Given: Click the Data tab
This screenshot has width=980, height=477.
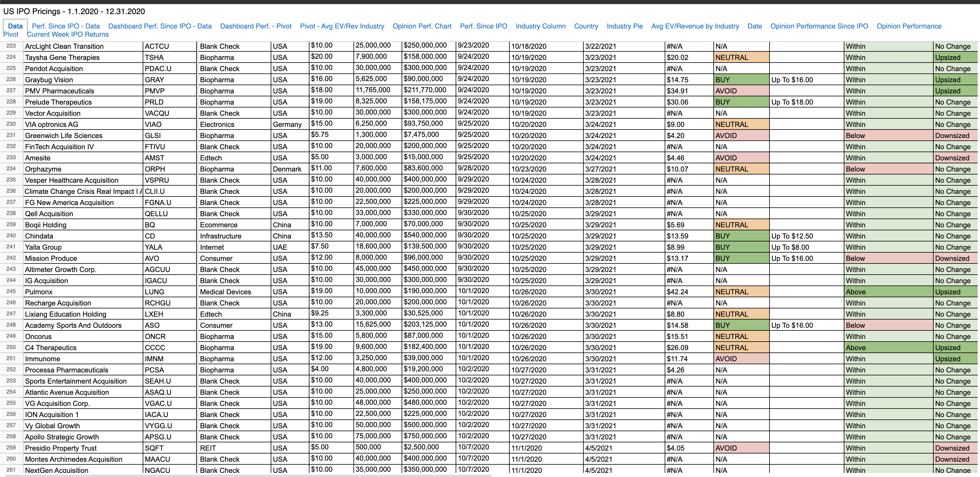Looking at the screenshot, I should point(15,26).
